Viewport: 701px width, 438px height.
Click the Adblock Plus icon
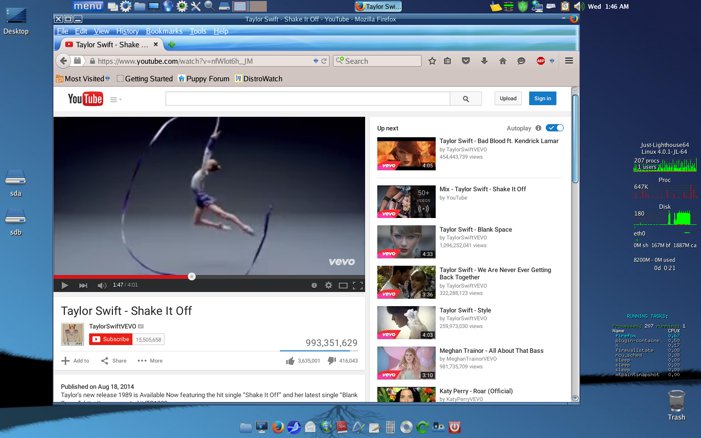coord(541,61)
